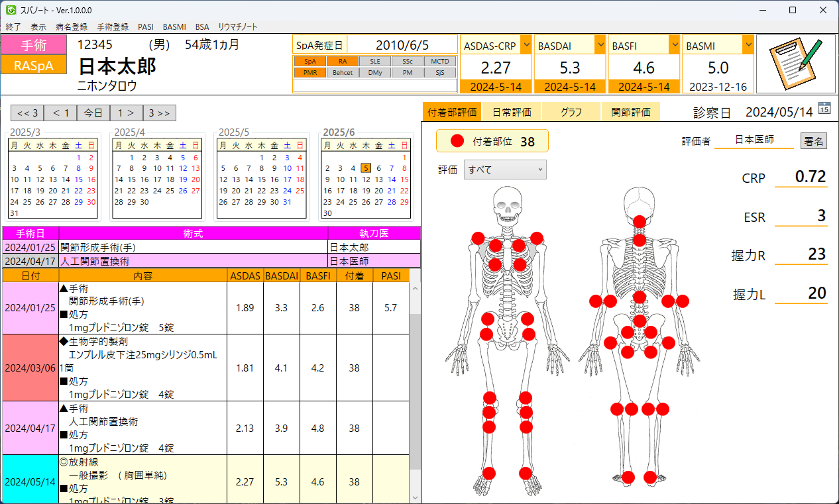Open the BSA menu item
This screenshot has width=839, height=504.
pyautogui.click(x=201, y=27)
